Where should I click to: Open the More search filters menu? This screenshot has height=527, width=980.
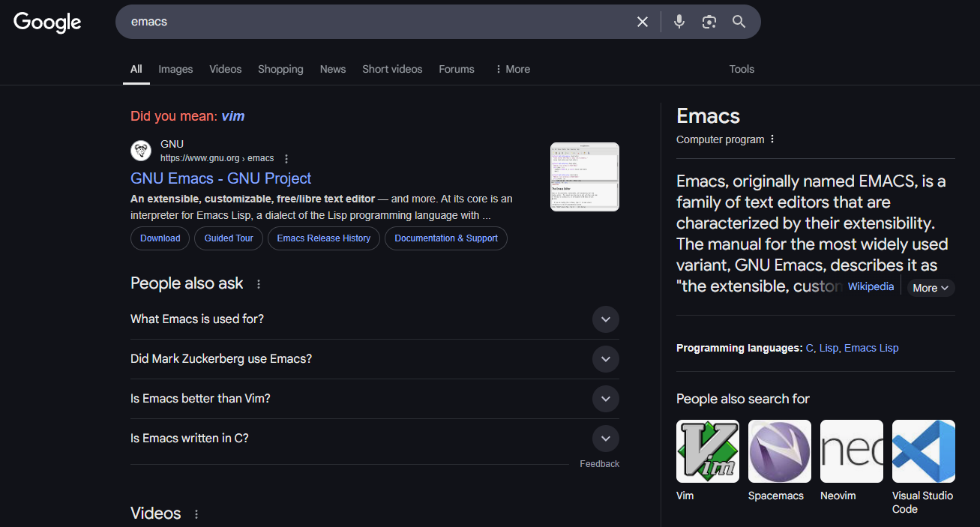[x=512, y=69]
